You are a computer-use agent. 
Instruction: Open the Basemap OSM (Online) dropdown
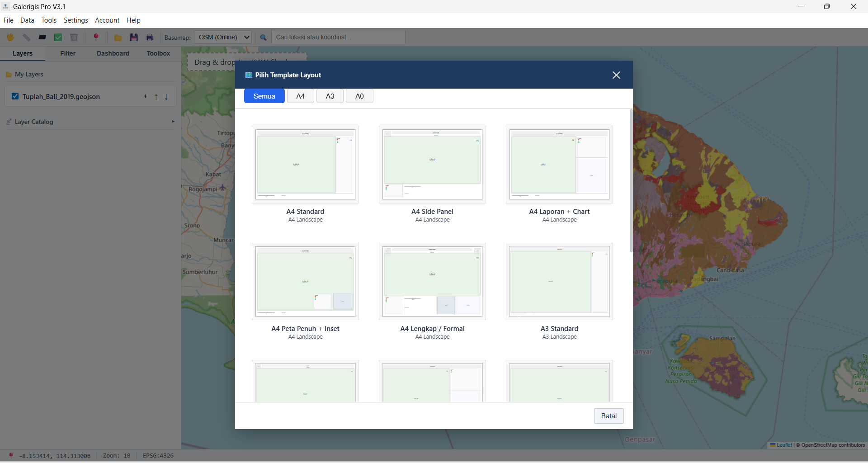223,37
